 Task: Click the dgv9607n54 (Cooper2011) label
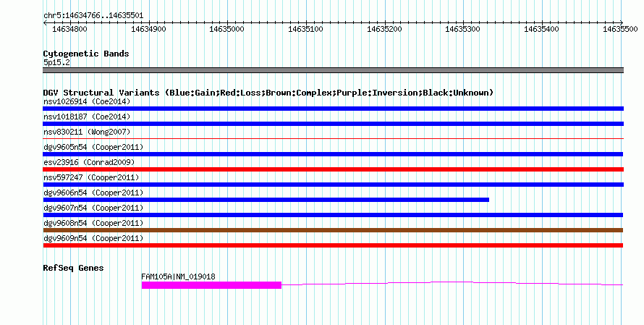93,208
